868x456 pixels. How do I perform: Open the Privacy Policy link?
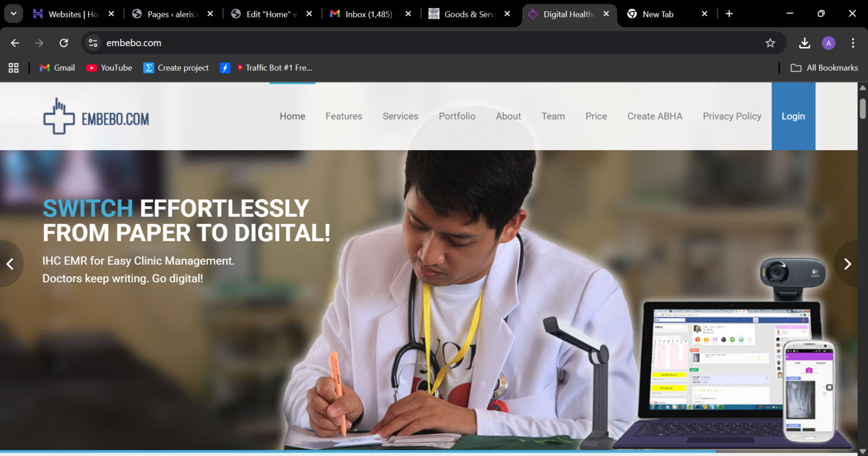pos(732,116)
